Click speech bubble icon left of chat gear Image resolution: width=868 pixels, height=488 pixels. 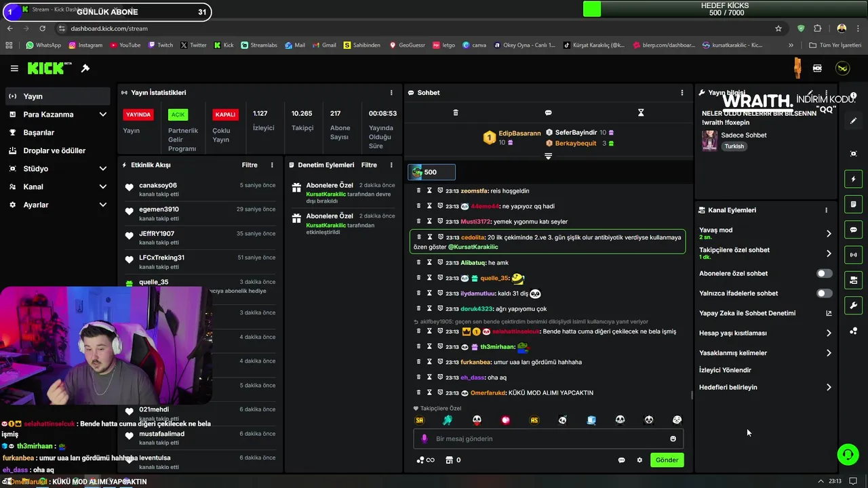pyautogui.click(x=621, y=460)
